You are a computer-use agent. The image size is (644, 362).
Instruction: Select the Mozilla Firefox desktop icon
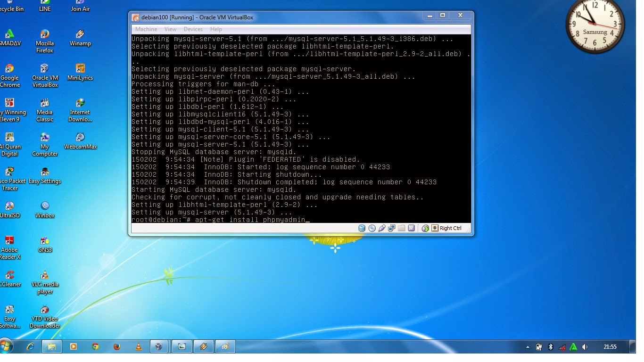pos(45,41)
